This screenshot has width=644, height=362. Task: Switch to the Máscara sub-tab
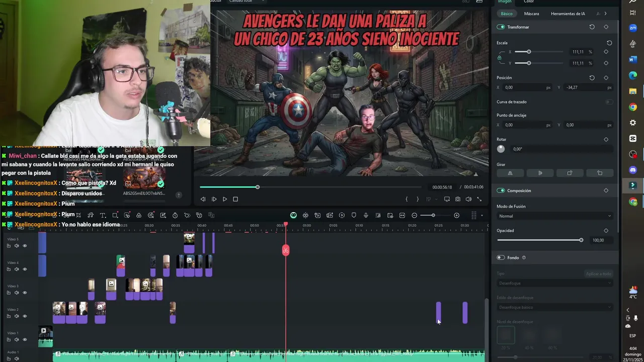coord(531,14)
